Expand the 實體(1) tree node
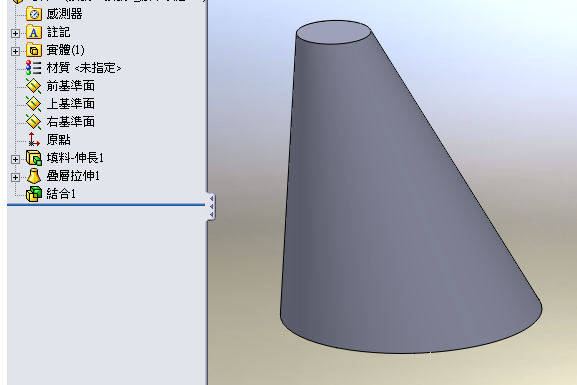577x385 pixels. point(15,51)
